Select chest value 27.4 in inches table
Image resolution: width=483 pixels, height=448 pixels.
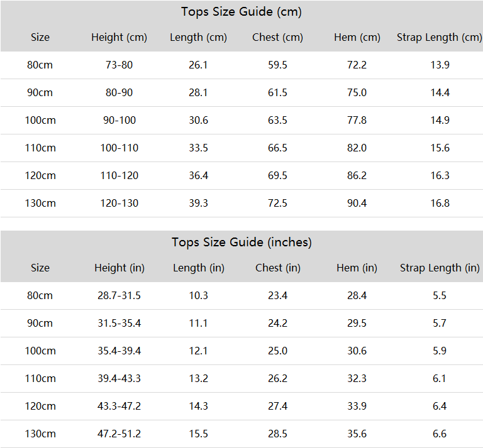(x=277, y=406)
